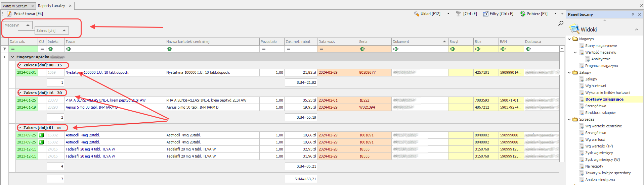Switch to the Witaj w Sertum tab
This screenshot has width=644, height=185.
15,6
